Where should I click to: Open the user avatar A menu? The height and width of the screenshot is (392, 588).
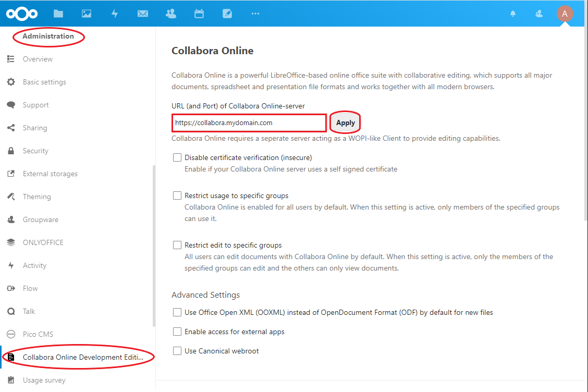pyautogui.click(x=565, y=14)
